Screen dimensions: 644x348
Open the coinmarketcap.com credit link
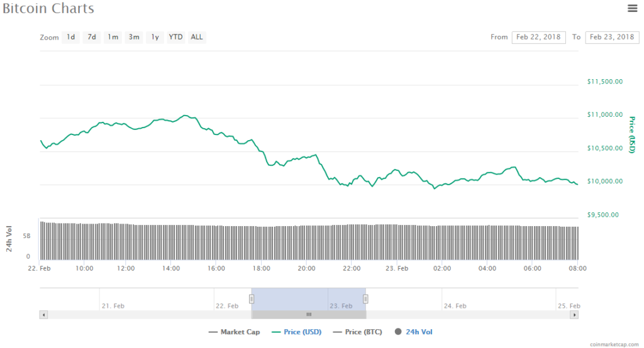pyautogui.click(x=616, y=344)
